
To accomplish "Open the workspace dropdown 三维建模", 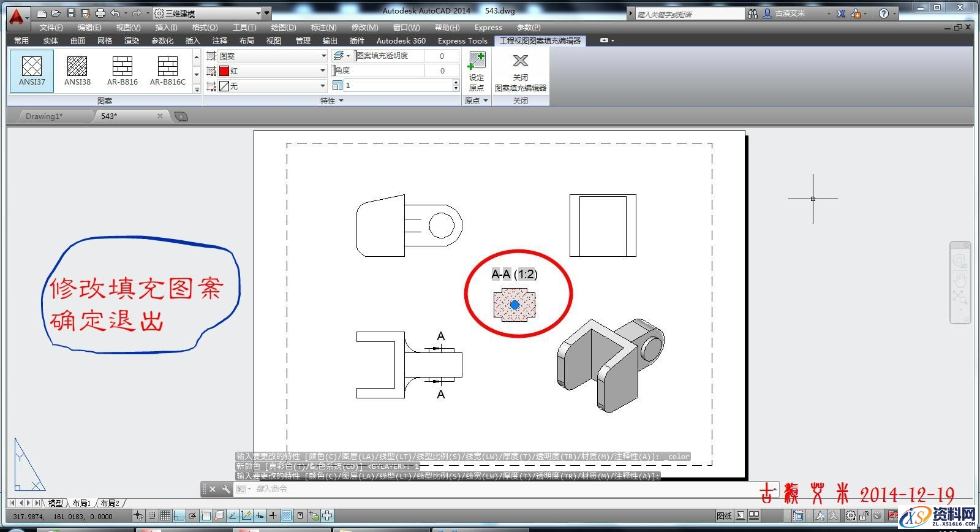I will tap(211, 13).
